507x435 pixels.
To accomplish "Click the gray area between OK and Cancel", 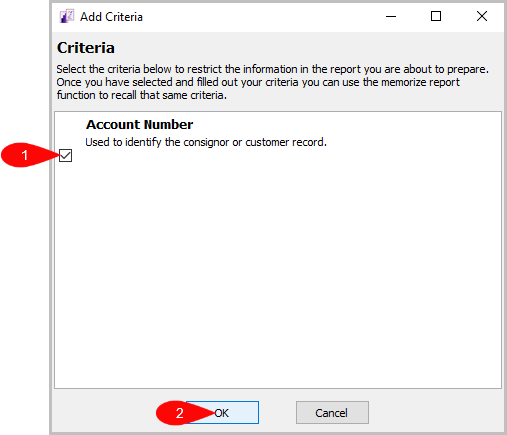I will coord(277,413).
